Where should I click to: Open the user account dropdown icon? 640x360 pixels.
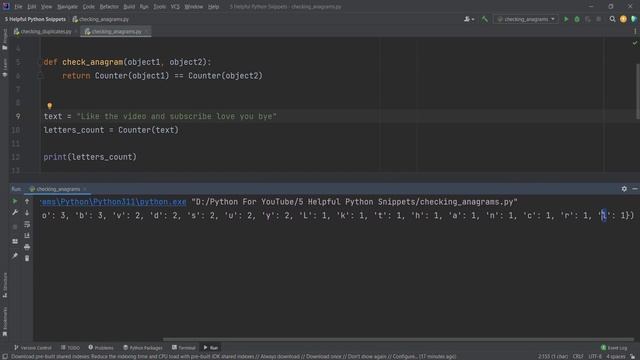[x=469, y=19]
